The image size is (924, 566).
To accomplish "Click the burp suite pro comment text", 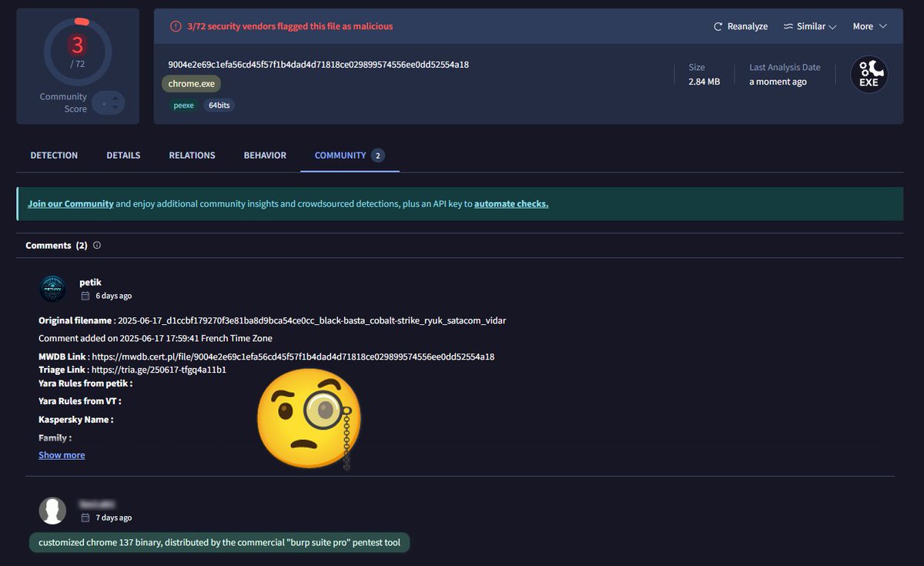I will point(219,543).
